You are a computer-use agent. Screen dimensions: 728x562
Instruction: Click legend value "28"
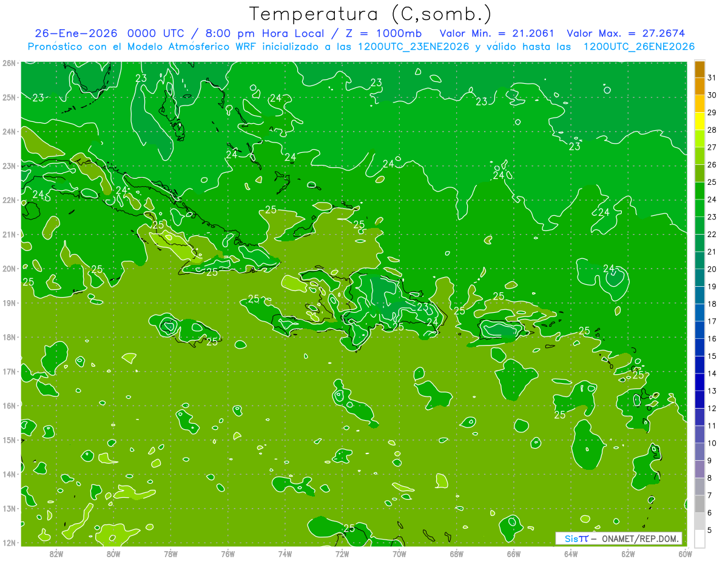coord(712,130)
